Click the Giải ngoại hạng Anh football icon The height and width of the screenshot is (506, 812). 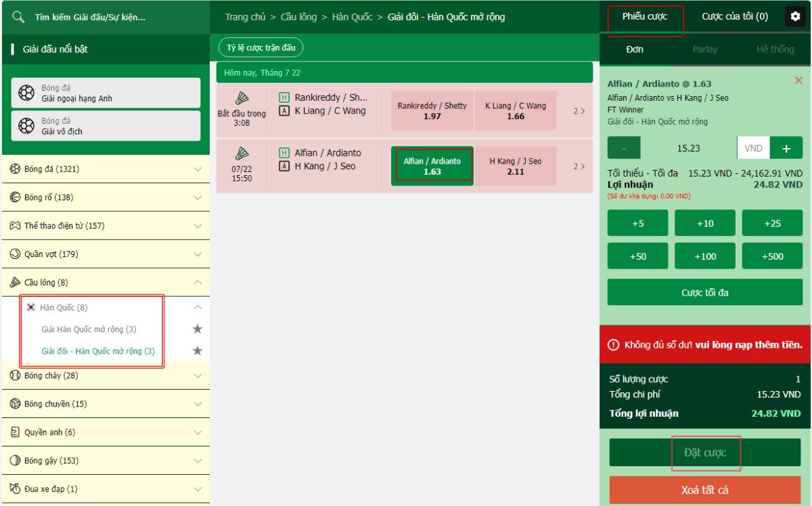(x=26, y=93)
